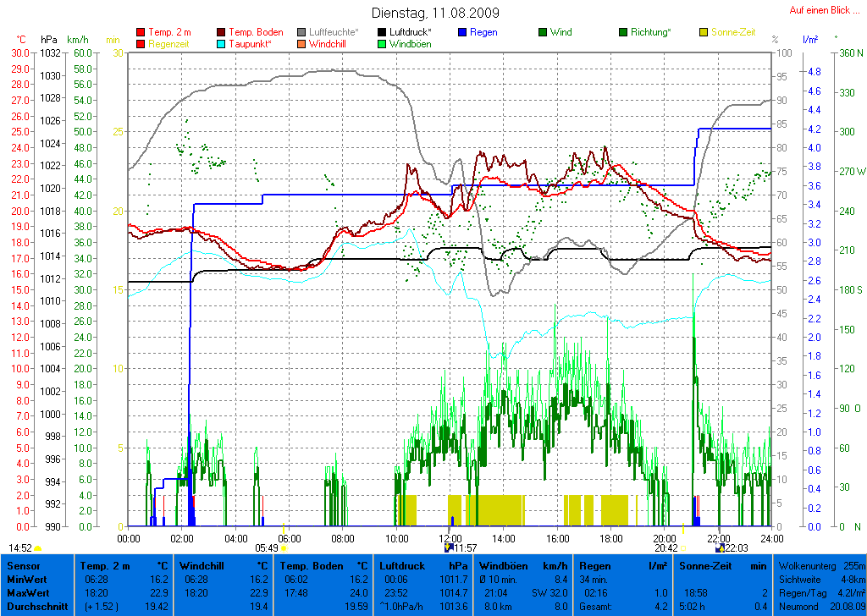Click the bright green Windböen legend swatch
The width and height of the screenshot is (867, 616).
coord(382,44)
